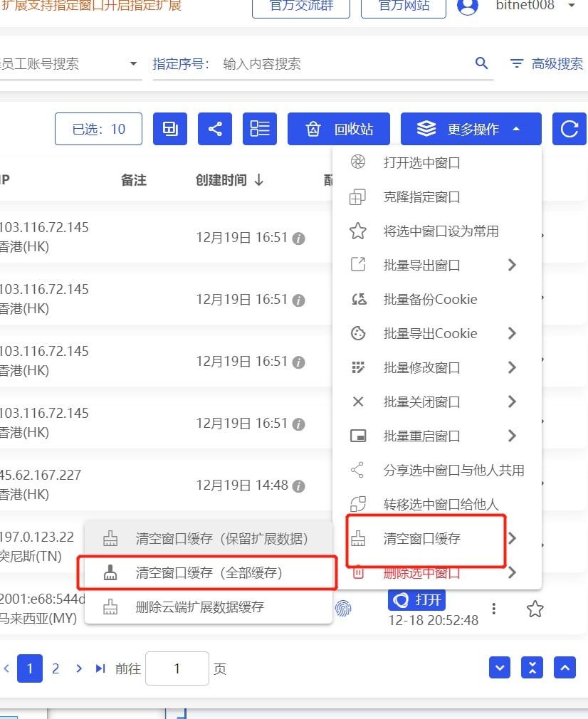
Task: Go to next page arrow
Action: 79,668
